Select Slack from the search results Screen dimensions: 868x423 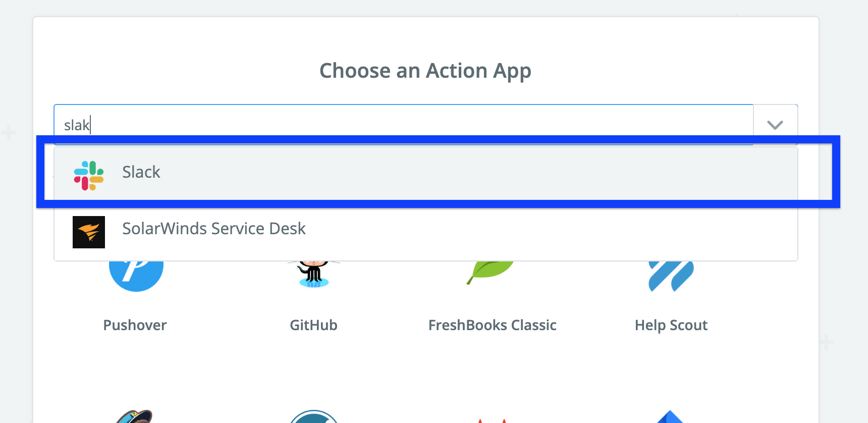tap(141, 172)
